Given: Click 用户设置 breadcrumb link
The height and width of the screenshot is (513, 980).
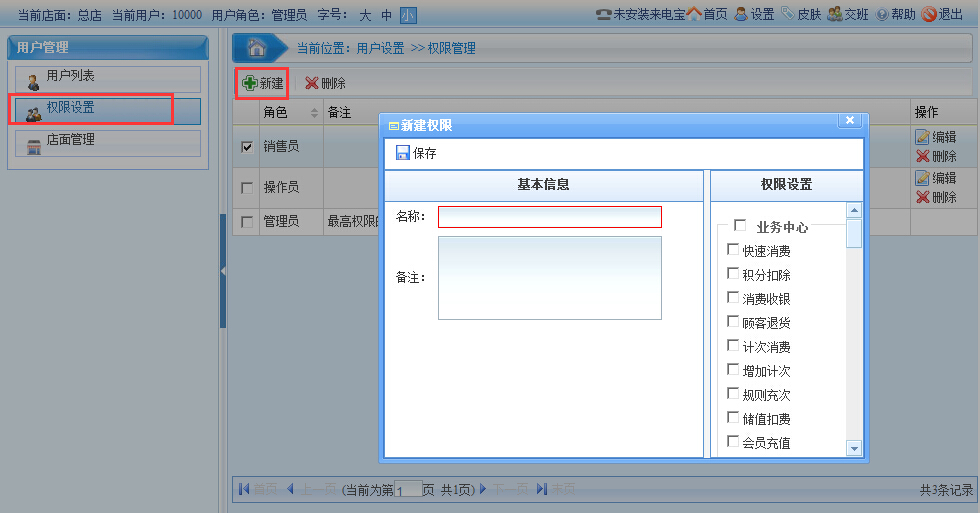Looking at the screenshot, I should pos(380,48).
